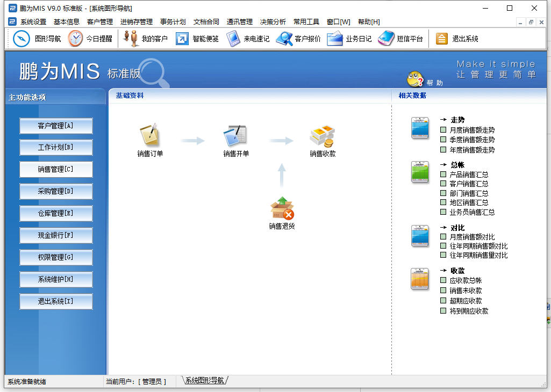
Task: Tick the 应收款总帐 checkbox
Action: pyautogui.click(x=443, y=280)
